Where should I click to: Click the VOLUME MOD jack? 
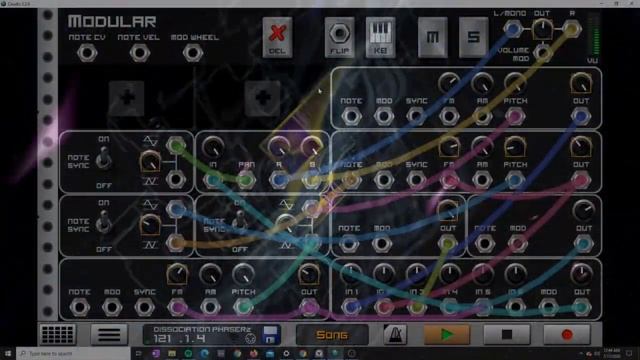coord(542,53)
